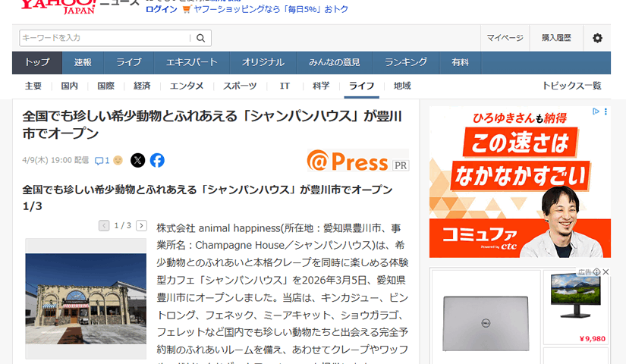Screen dimensions: 626x364
Task: Click the search magnifier button
Action: click(x=201, y=38)
